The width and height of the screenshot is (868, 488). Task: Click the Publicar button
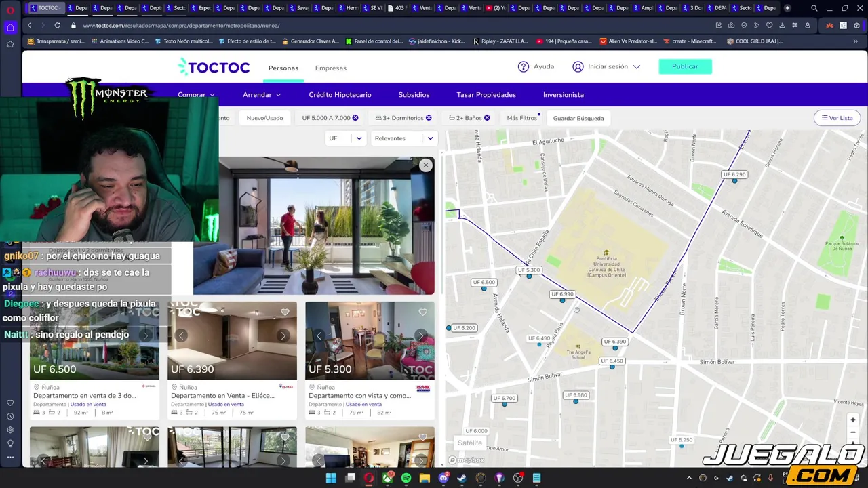pyautogui.click(x=685, y=66)
